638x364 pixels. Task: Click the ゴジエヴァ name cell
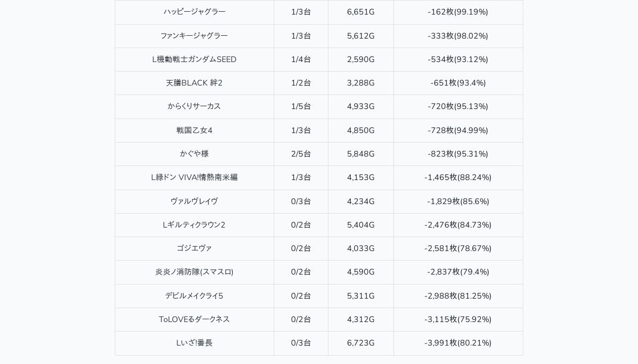194,248
